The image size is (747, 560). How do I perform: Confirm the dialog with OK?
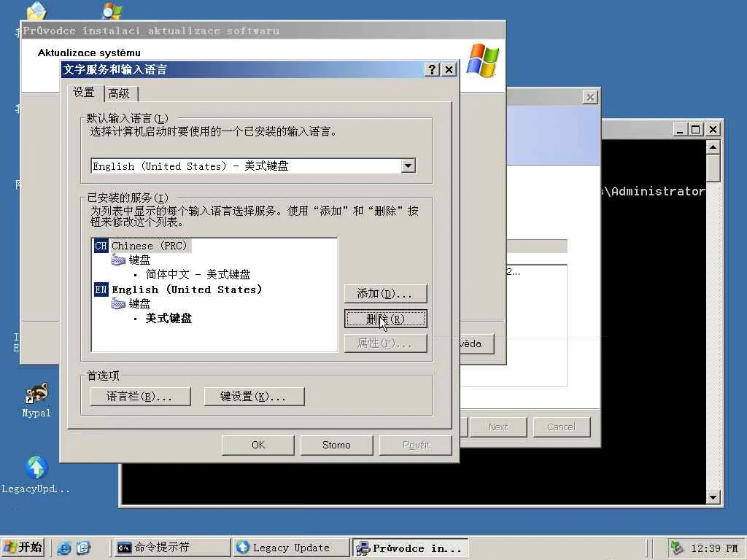click(258, 445)
